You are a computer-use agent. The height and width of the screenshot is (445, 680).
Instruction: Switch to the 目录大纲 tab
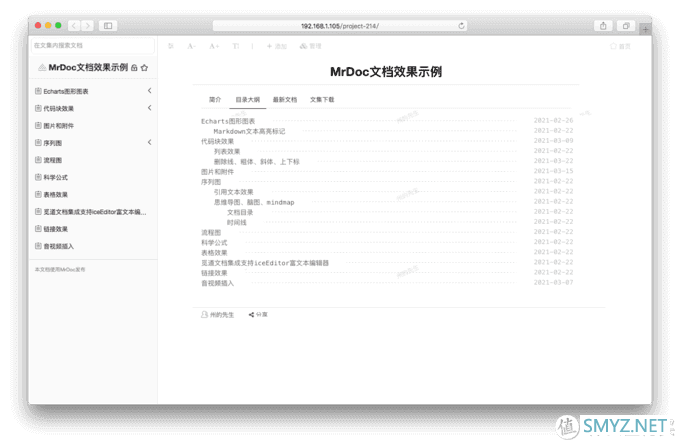pyautogui.click(x=248, y=99)
